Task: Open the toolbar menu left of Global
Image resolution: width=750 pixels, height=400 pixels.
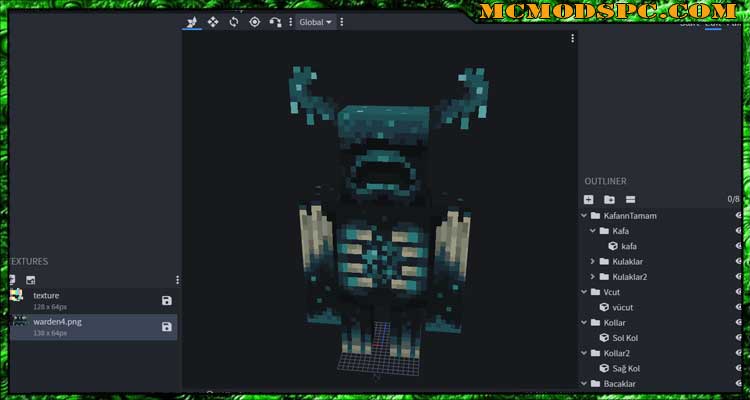Action: click(x=290, y=22)
